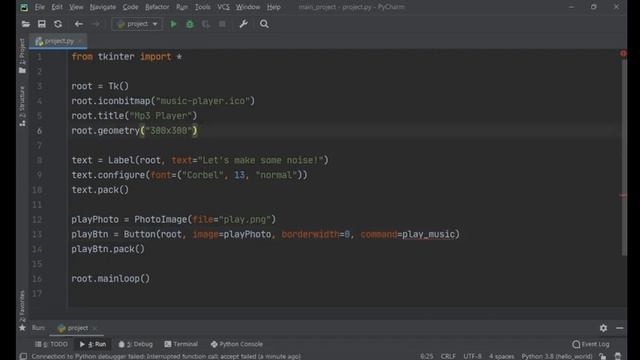Image resolution: width=640 pixels, height=360 pixels.
Task: Open the Terminal tool window button
Action: coord(181,344)
